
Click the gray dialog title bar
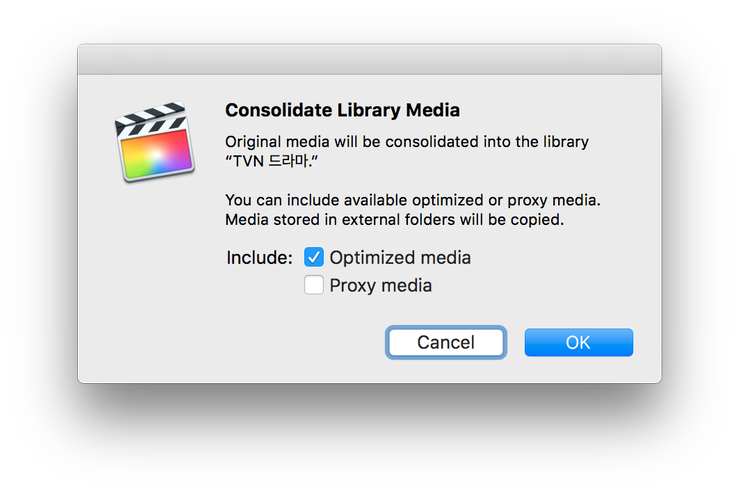click(x=370, y=59)
